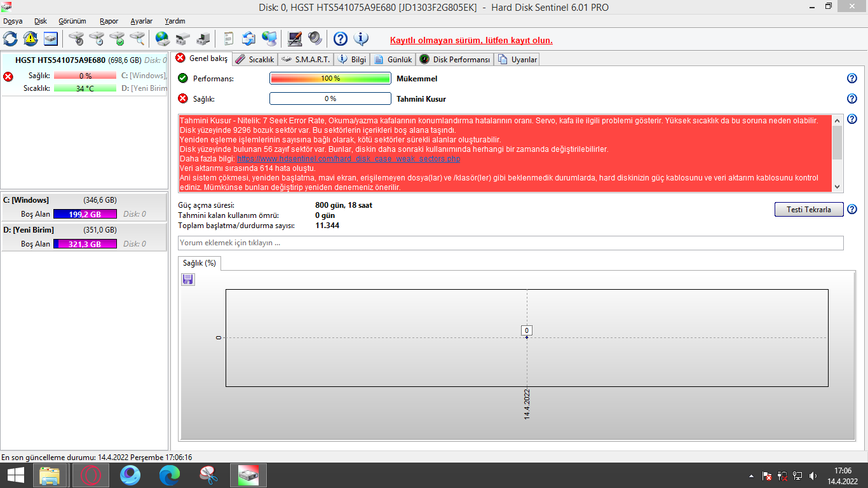Screen dimensions: 868x488
Task: Click the Testi Tekrarla button
Action: (x=809, y=210)
